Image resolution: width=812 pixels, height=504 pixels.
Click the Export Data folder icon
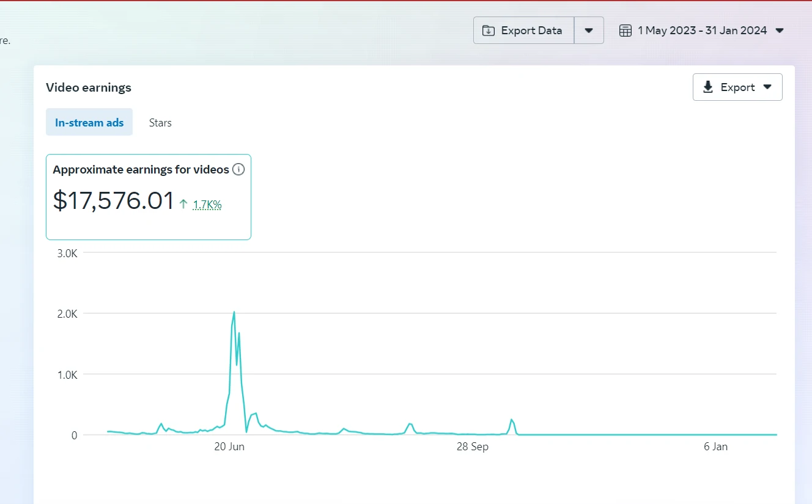(489, 31)
